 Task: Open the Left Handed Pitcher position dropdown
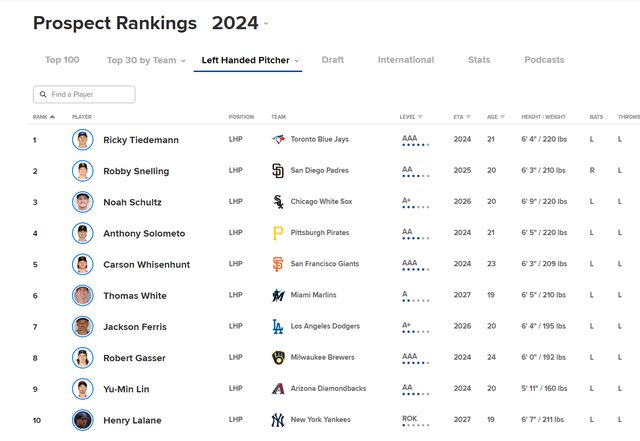[250, 60]
